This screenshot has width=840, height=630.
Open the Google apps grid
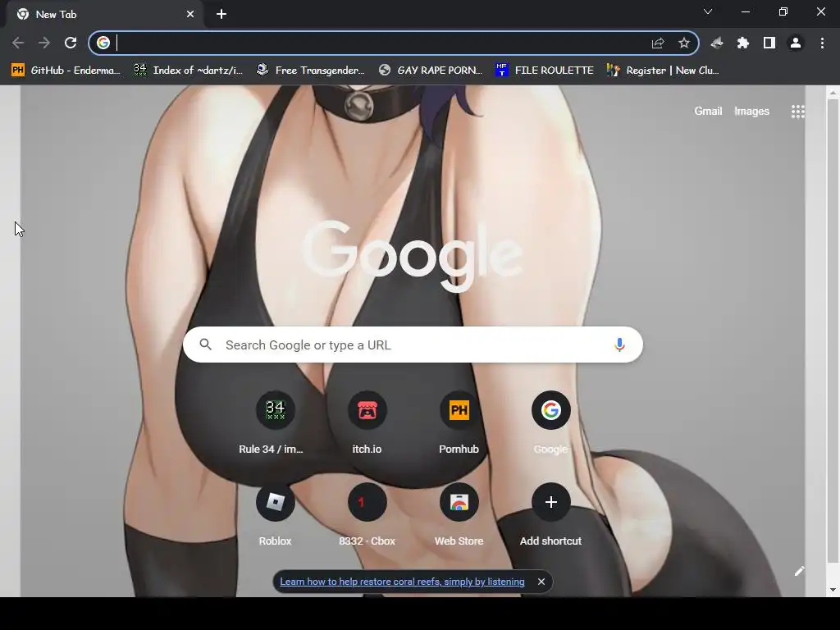(x=797, y=112)
